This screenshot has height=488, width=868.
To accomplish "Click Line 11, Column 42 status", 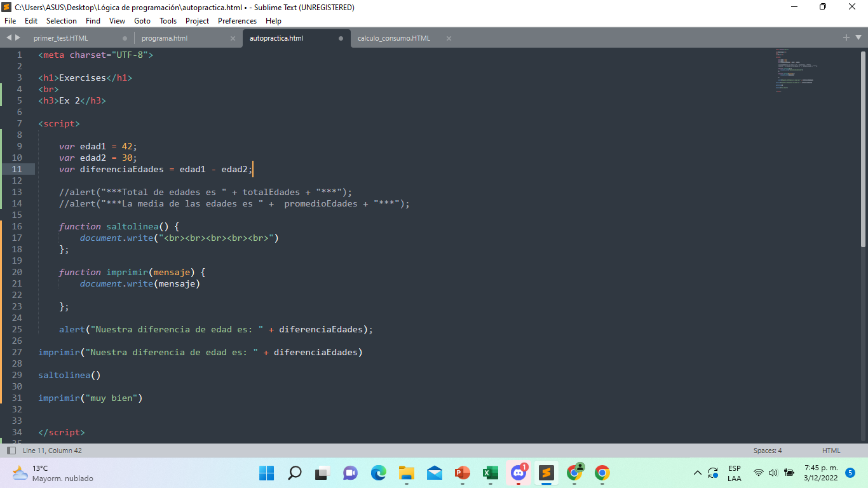I will pos(52,451).
